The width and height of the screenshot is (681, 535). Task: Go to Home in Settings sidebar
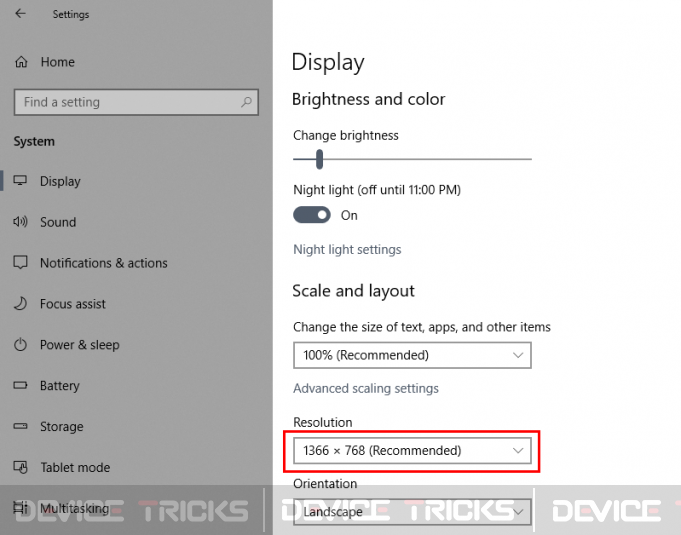tap(57, 62)
